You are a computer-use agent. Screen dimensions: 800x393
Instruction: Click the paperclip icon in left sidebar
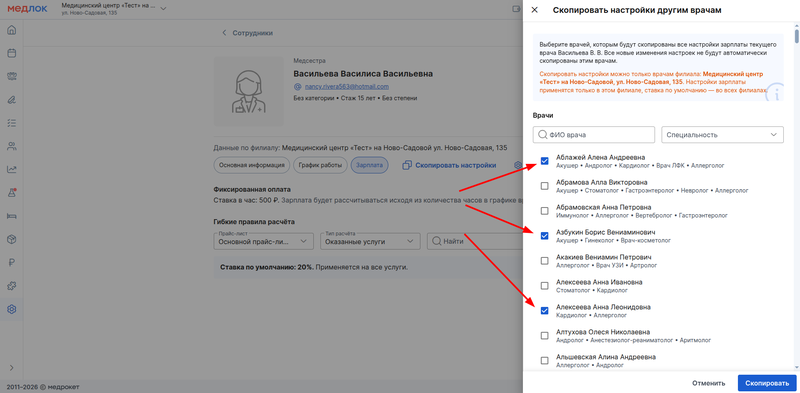(11, 100)
